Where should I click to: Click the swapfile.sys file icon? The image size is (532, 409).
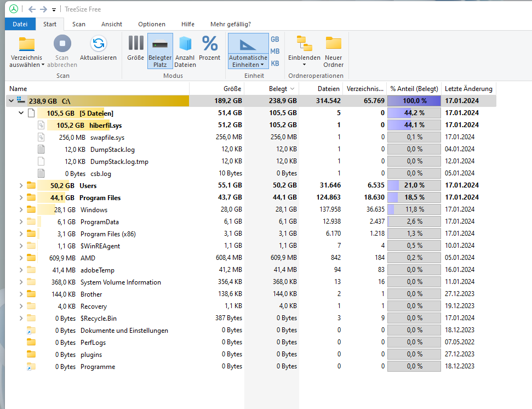click(x=41, y=137)
